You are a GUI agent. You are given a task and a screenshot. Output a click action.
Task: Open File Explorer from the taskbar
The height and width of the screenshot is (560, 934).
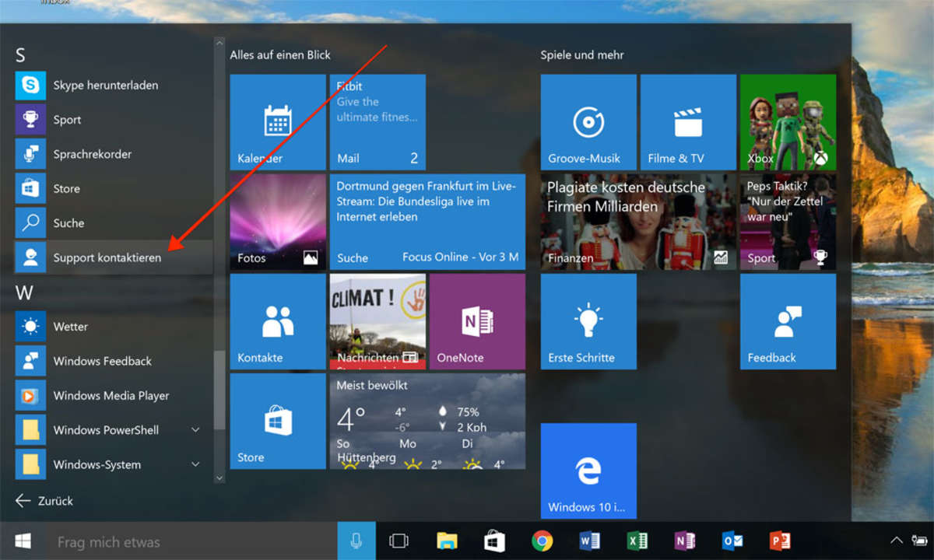click(447, 541)
